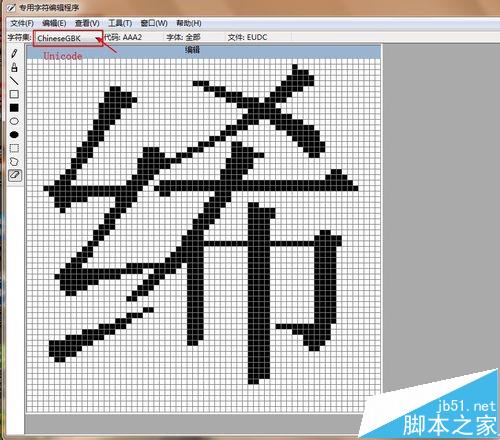
Task: Click the 编辑 window title bar
Action: [203, 50]
